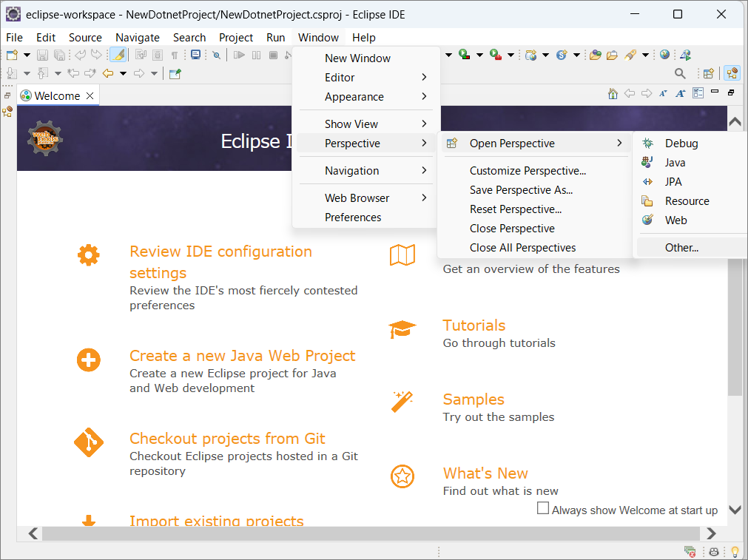Image resolution: width=748 pixels, height=560 pixels.
Task: Expand the Navigation submenu
Action: 366,170
